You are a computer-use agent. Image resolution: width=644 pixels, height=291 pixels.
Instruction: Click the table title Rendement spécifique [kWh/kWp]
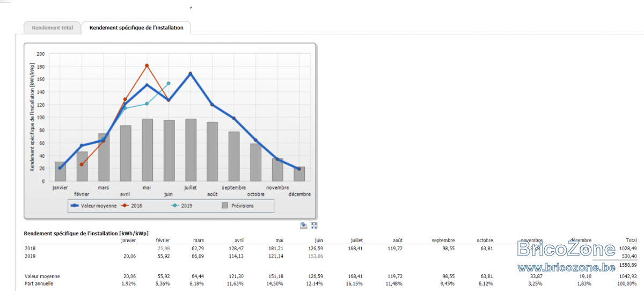pos(86,233)
